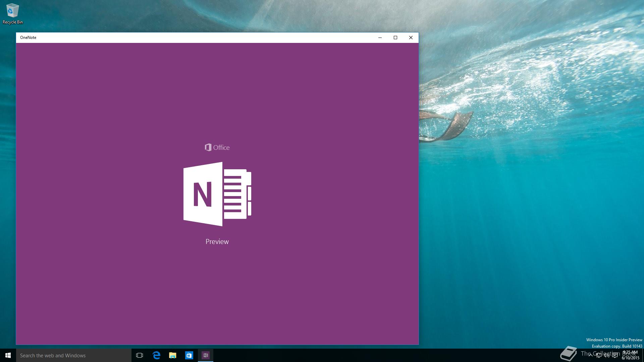This screenshot has width=644, height=362.
Task: Click the OneNote logo on the splash screen
Action: [217, 194]
